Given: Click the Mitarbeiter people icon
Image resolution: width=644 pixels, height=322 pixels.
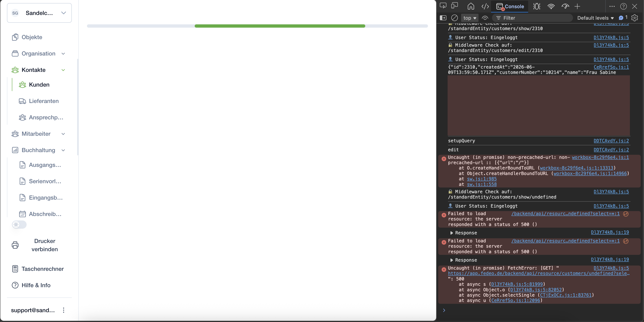Looking at the screenshot, I should tap(15, 134).
